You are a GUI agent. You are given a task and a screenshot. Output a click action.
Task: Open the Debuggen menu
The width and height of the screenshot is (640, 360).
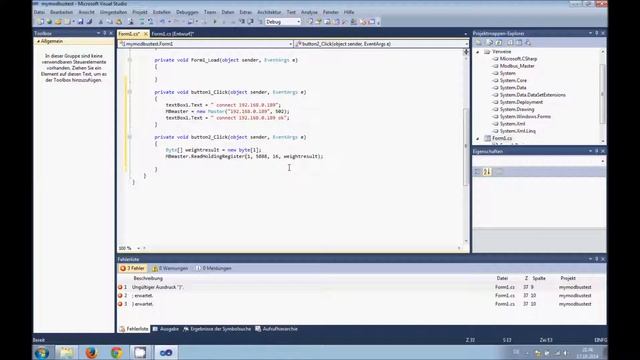pyautogui.click(x=187, y=12)
